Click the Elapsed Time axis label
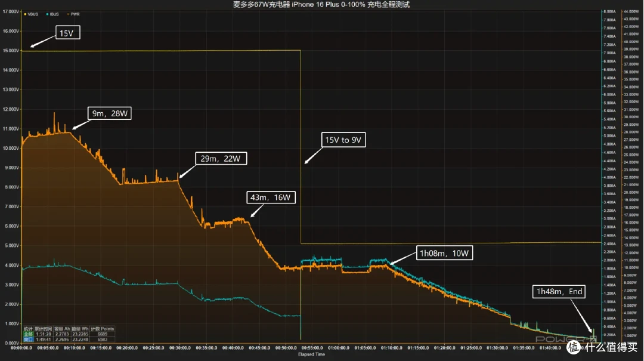The image size is (644, 361). coord(311,354)
